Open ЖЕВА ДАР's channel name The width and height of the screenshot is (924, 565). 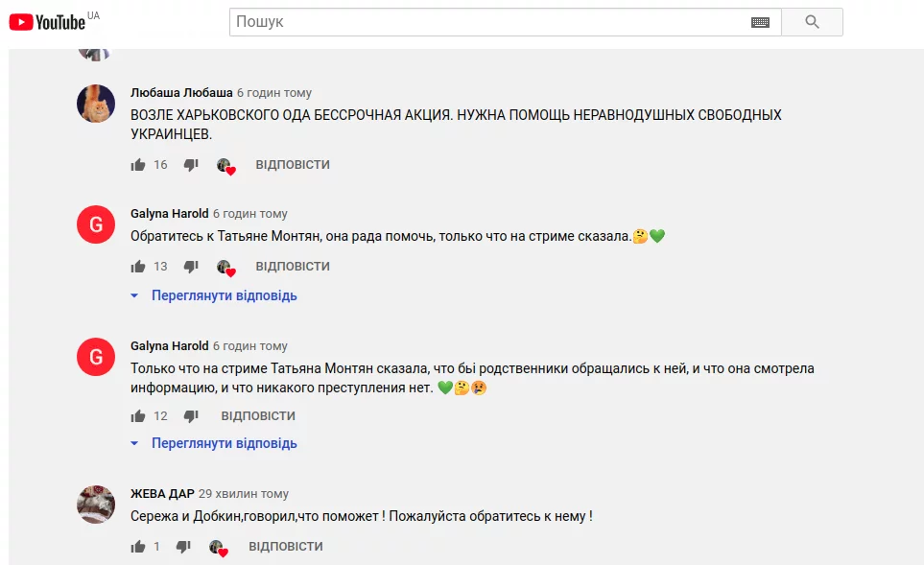pos(162,494)
